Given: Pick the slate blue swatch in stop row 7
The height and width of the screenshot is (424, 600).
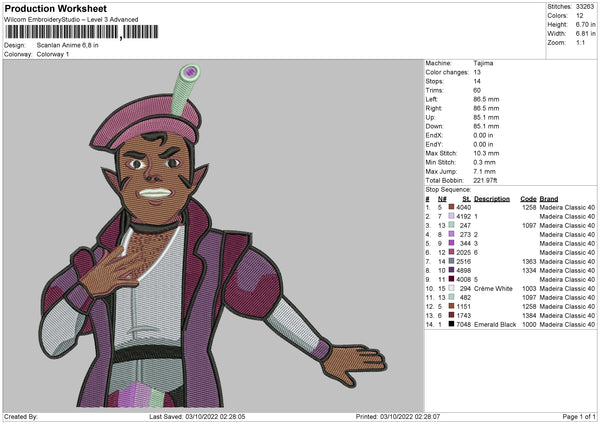Looking at the screenshot, I should (452, 261).
